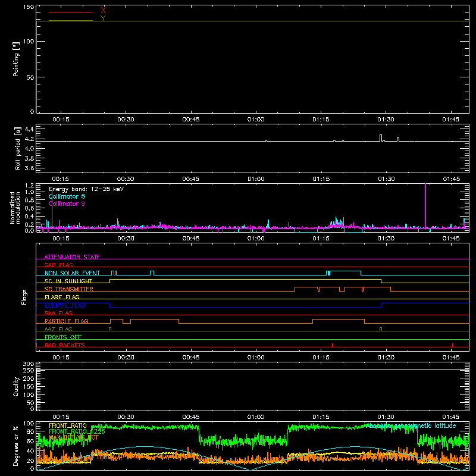This screenshot has width=476, height=476.
Task: Click 00:30 time label under Flags plot
Action: tap(126, 358)
